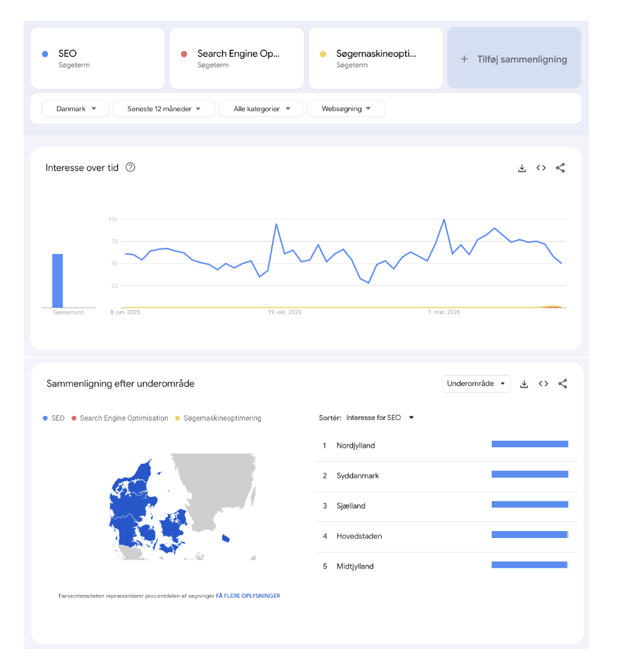Open help icon next to Interesse over tid
This screenshot has height=672, width=623.
pyautogui.click(x=130, y=167)
